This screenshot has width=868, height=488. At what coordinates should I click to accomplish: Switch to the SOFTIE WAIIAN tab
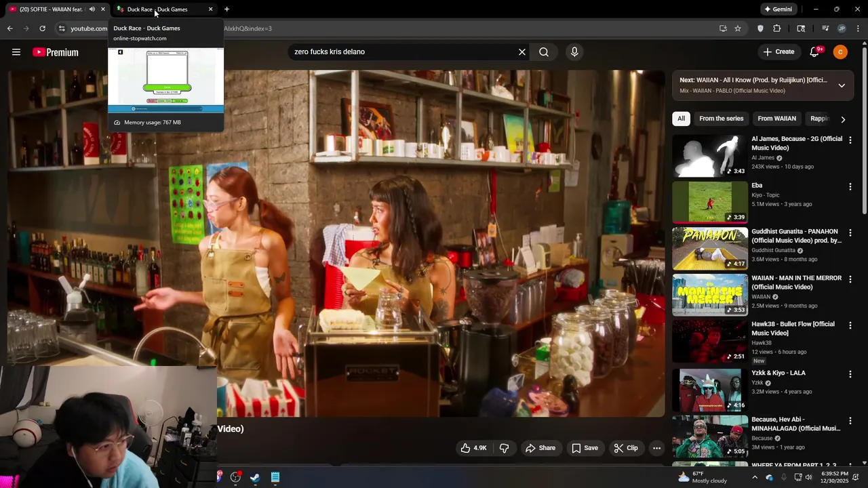(x=53, y=9)
